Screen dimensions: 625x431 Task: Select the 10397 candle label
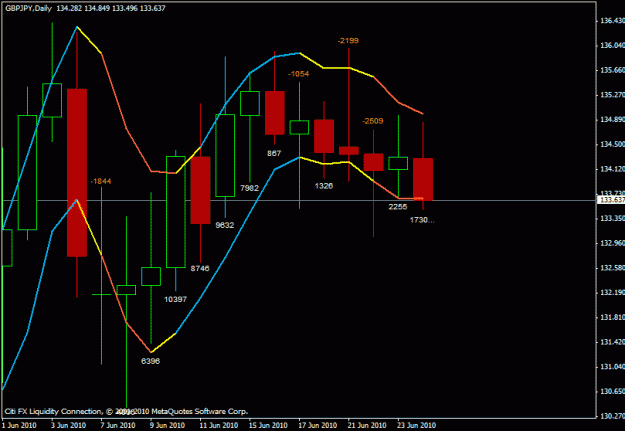click(175, 299)
